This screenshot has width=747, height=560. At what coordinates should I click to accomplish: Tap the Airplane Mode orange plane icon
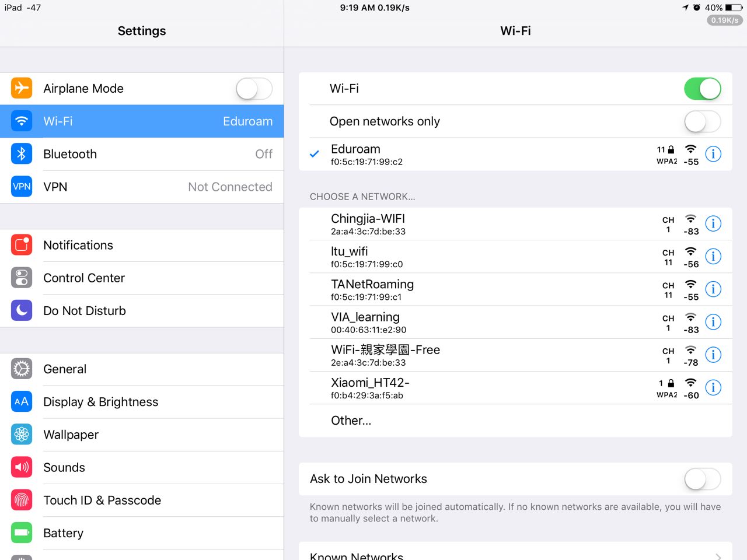point(22,88)
